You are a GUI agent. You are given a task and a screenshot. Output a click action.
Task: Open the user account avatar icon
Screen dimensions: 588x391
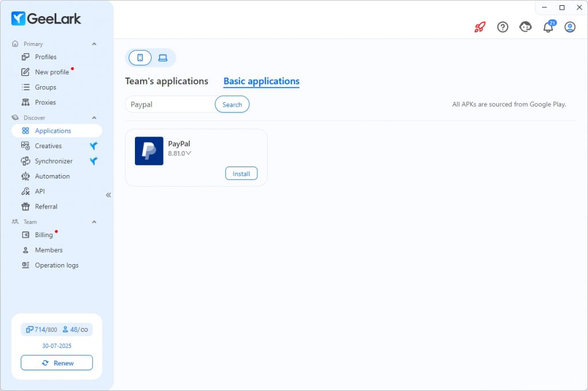(x=570, y=27)
